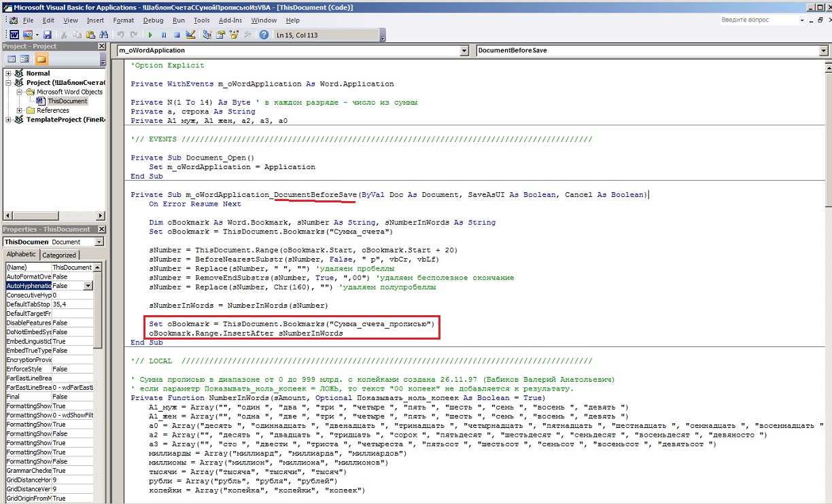The image size is (832, 504).
Task: Collapse the Microsoft Word Objects folder
Action: pos(20,92)
